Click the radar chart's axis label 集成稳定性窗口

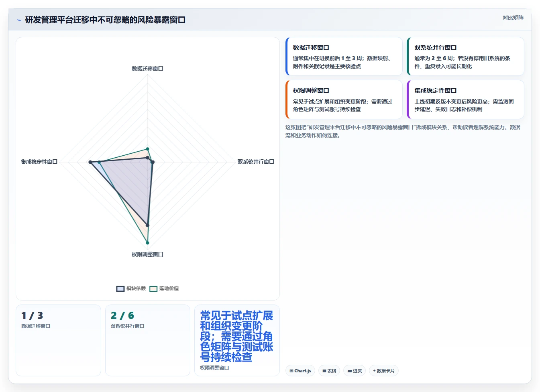point(39,162)
